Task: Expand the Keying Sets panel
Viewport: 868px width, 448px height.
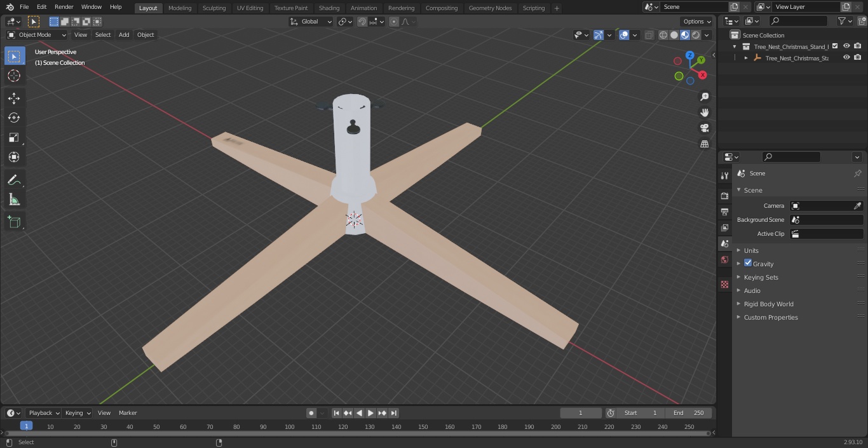Action: [x=761, y=277]
